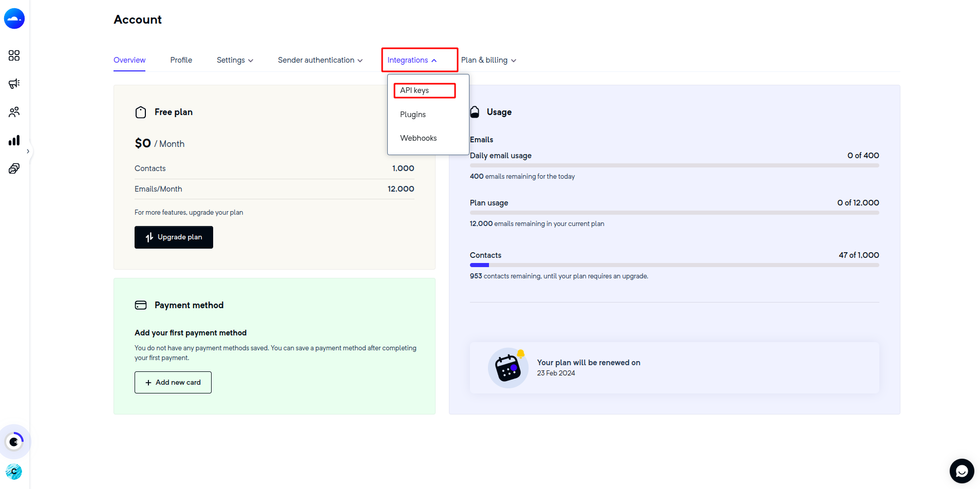The image size is (980, 489).
Task: Expand the sidebar with the arrow handle
Action: pyautogui.click(x=28, y=152)
